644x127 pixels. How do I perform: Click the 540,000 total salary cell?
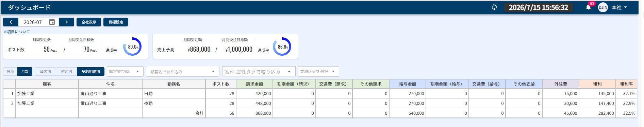pyautogui.click(x=408, y=113)
